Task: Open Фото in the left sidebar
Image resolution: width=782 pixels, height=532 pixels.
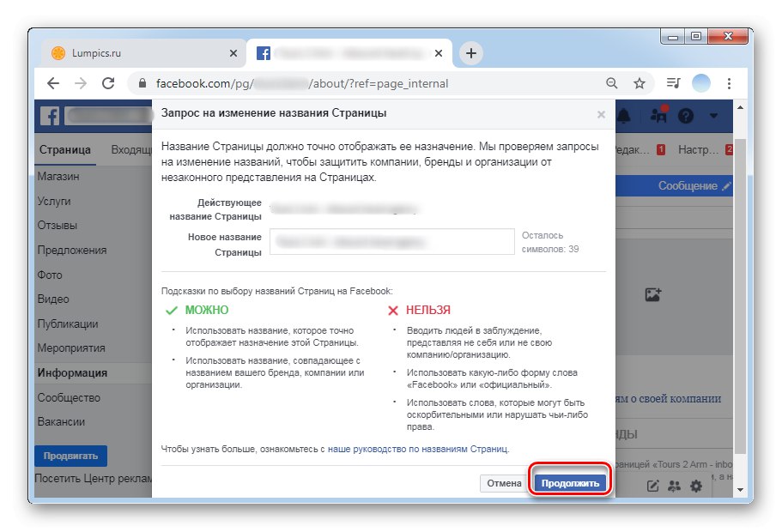Action: 50,275
